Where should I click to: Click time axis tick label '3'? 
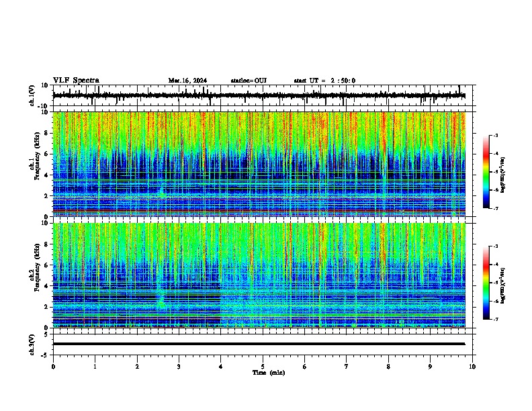pos(179,367)
